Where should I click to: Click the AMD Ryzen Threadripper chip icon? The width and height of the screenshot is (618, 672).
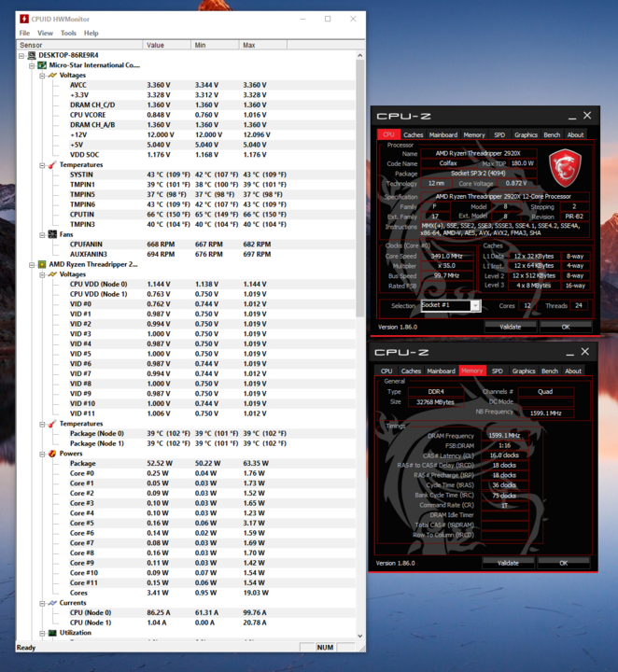[x=42, y=264]
